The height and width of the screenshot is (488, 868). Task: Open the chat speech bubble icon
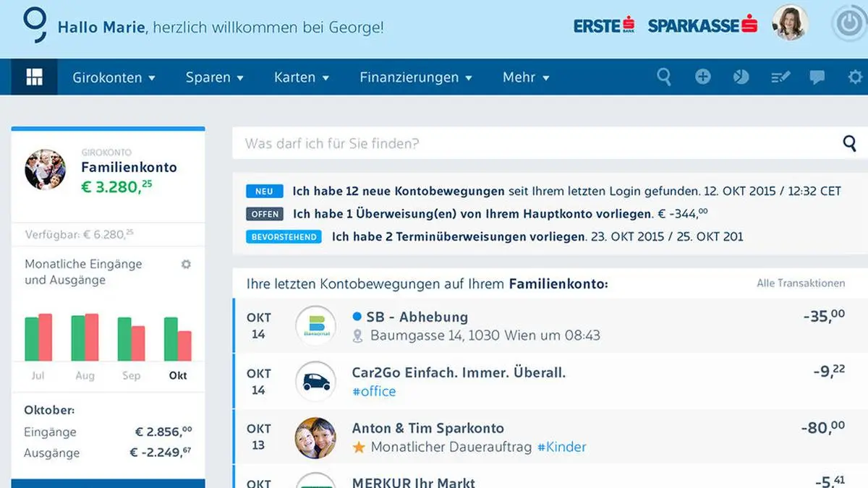(x=817, y=77)
